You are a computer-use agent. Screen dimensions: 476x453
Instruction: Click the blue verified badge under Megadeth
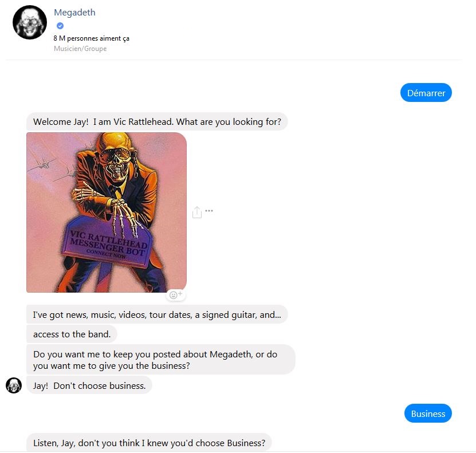tap(60, 26)
